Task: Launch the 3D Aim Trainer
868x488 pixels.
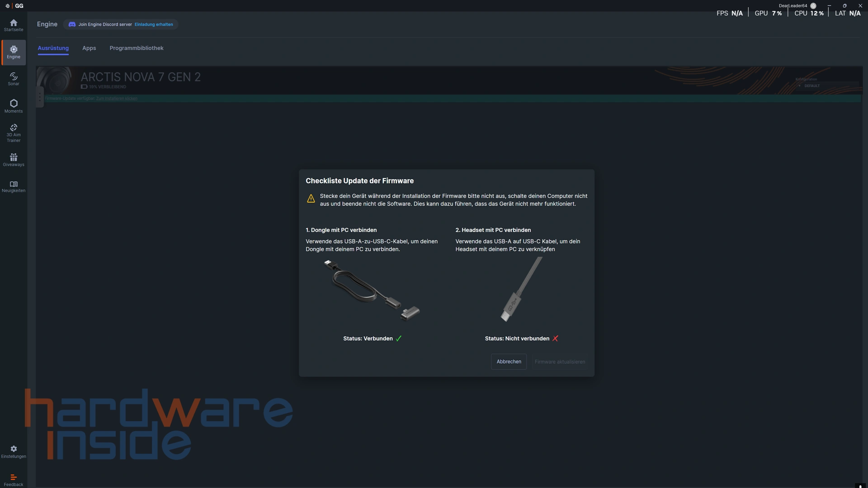Action: 14,133
